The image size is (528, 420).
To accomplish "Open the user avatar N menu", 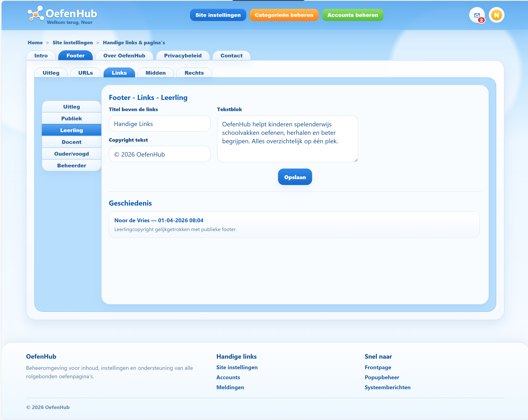I will point(496,15).
